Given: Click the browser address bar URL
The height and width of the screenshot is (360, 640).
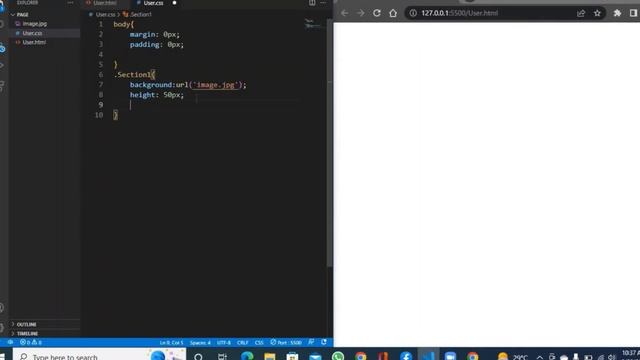Looking at the screenshot, I should (460, 13).
